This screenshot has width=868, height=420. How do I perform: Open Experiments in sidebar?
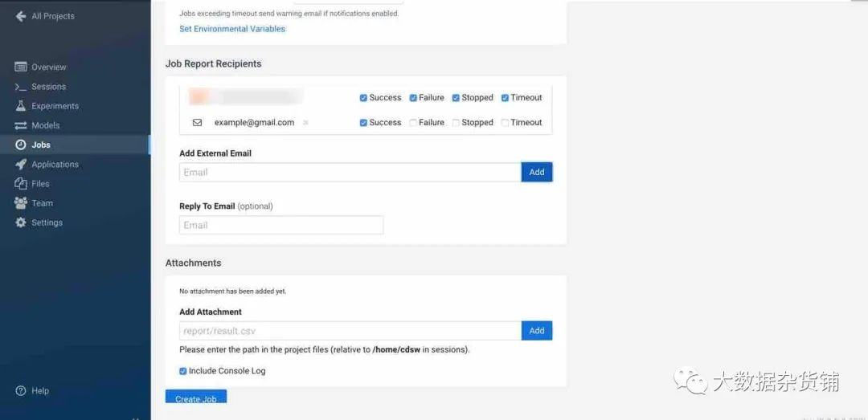point(55,106)
